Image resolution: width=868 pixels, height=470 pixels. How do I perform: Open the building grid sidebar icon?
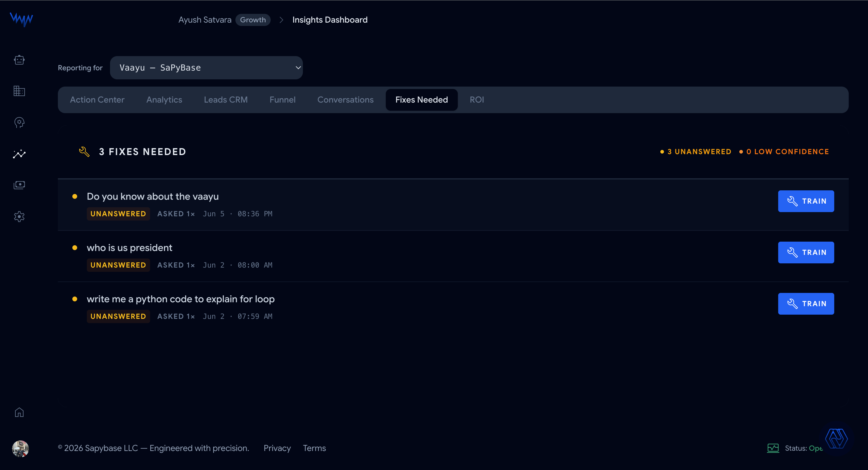tap(19, 91)
